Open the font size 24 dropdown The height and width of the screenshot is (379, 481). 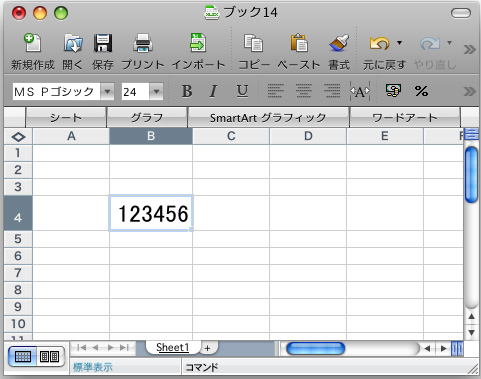pos(156,91)
